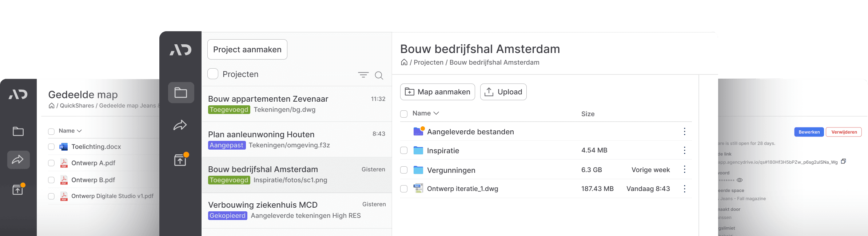
Task: Open options menu for Ontwerp iteratie_1.dwg
Action: point(684,189)
